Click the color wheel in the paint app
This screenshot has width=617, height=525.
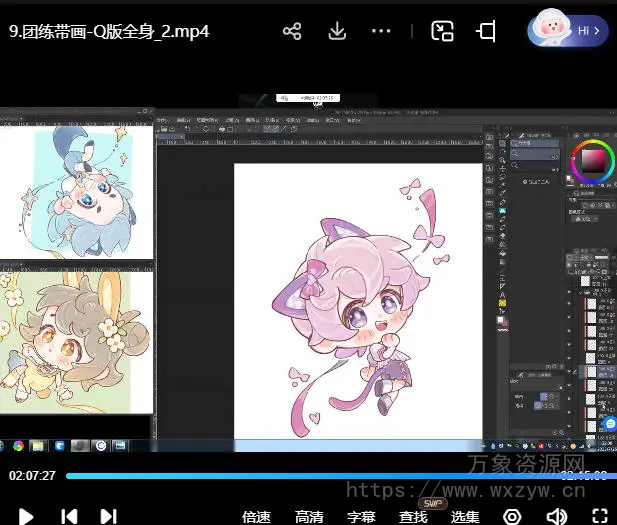tap(593, 161)
